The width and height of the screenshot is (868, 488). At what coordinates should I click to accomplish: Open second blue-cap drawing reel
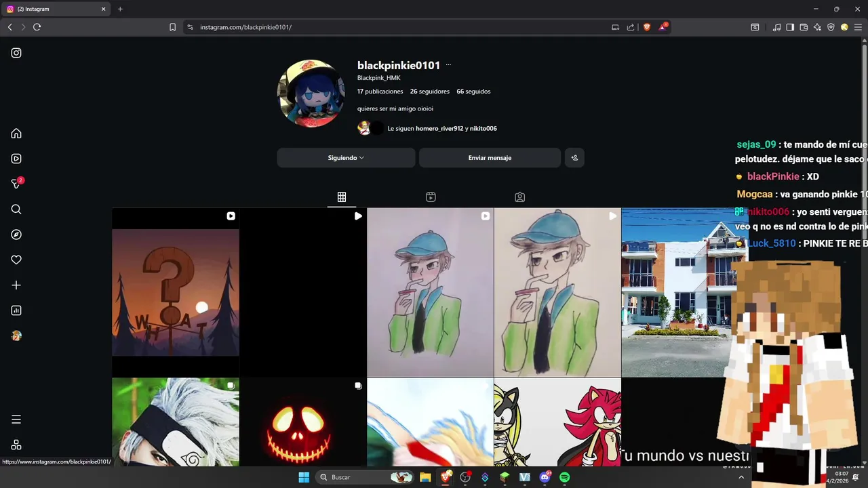[x=557, y=292]
